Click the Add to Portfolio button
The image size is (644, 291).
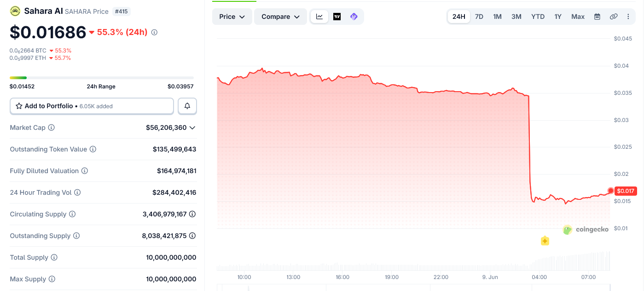(92, 106)
